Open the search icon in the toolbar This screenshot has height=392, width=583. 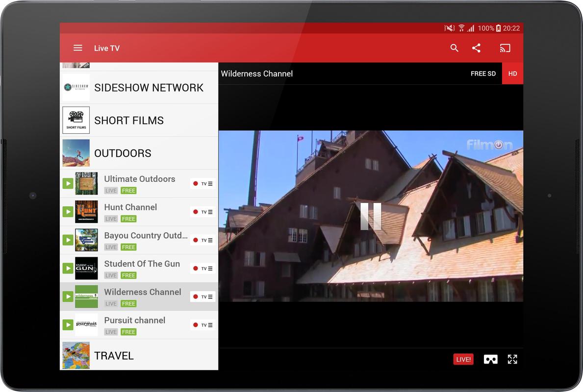[x=454, y=48]
